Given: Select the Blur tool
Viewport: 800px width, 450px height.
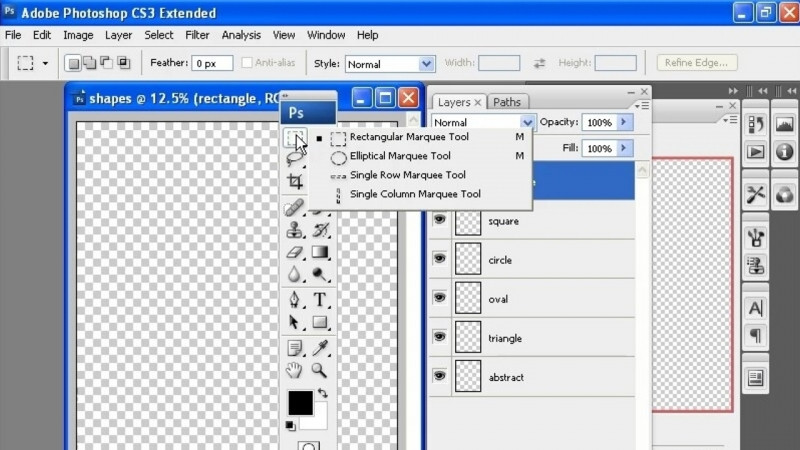Looking at the screenshot, I should [x=294, y=274].
